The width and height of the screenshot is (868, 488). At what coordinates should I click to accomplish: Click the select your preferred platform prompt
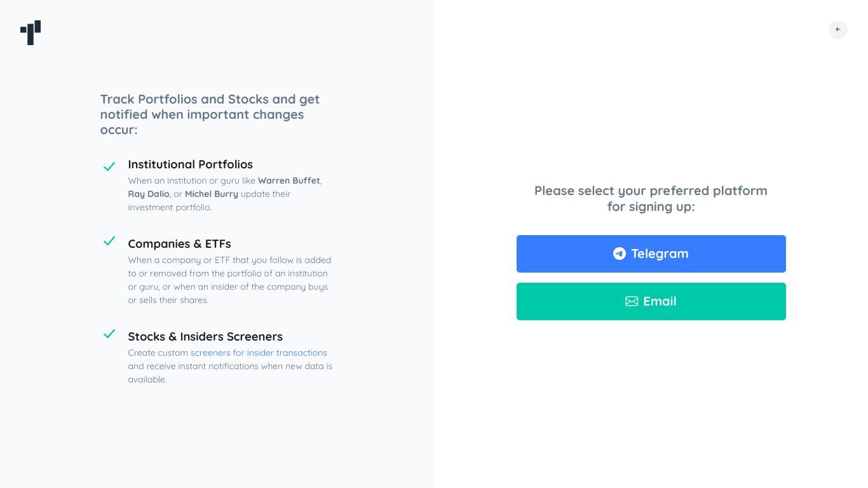point(651,198)
